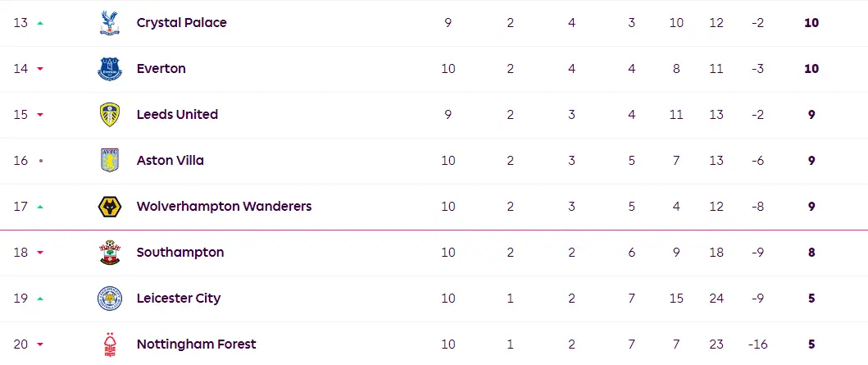Viewport: 868px width, 365px height.
Task: Open the Leicester City name link
Action: pyautogui.click(x=178, y=299)
